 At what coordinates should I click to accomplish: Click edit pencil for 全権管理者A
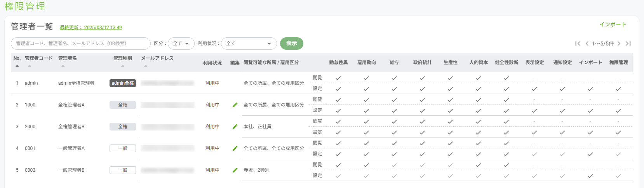pos(235,105)
